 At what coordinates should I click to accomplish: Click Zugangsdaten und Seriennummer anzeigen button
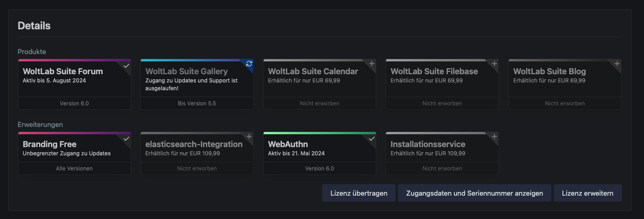point(474,193)
